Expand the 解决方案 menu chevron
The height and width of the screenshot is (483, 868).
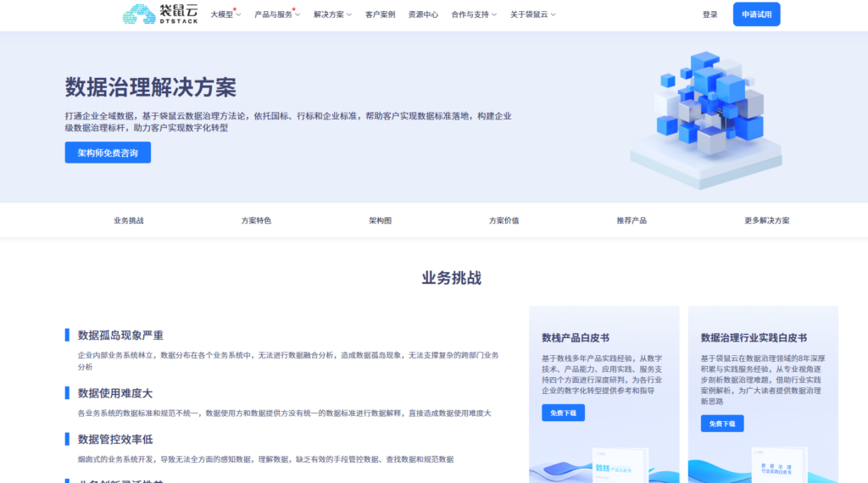pyautogui.click(x=348, y=15)
